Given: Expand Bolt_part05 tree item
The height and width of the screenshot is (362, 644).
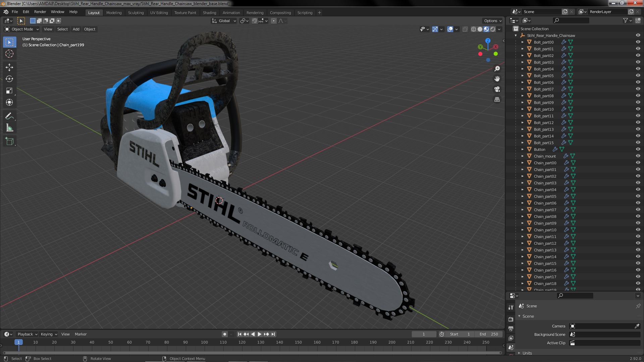Looking at the screenshot, I should click(522, 76).
